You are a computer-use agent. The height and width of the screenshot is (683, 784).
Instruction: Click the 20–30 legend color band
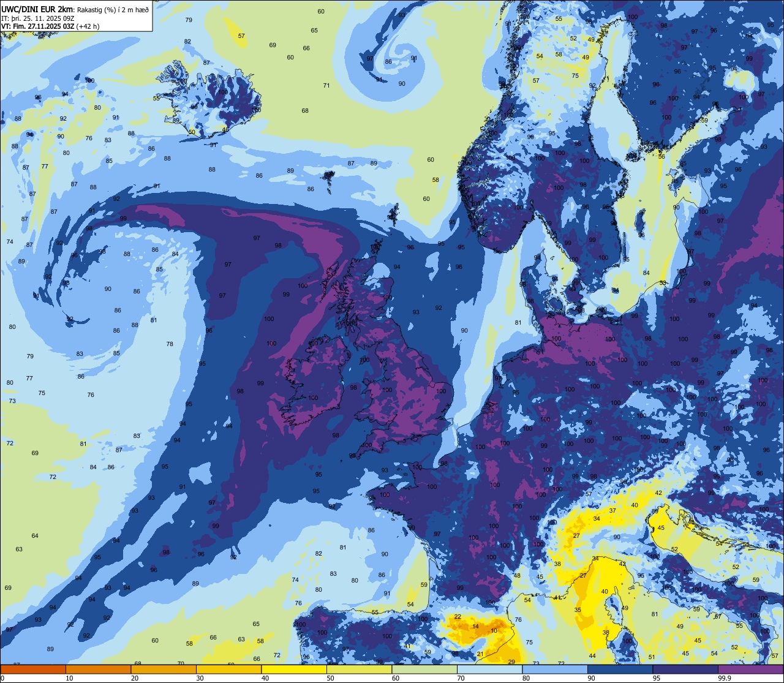(x=164, y=670)
